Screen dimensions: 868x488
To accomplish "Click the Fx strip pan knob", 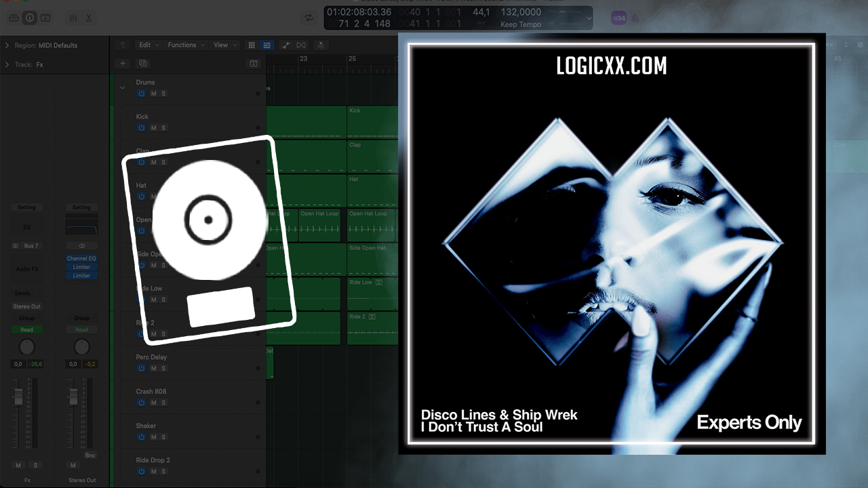I will point(26,347).
